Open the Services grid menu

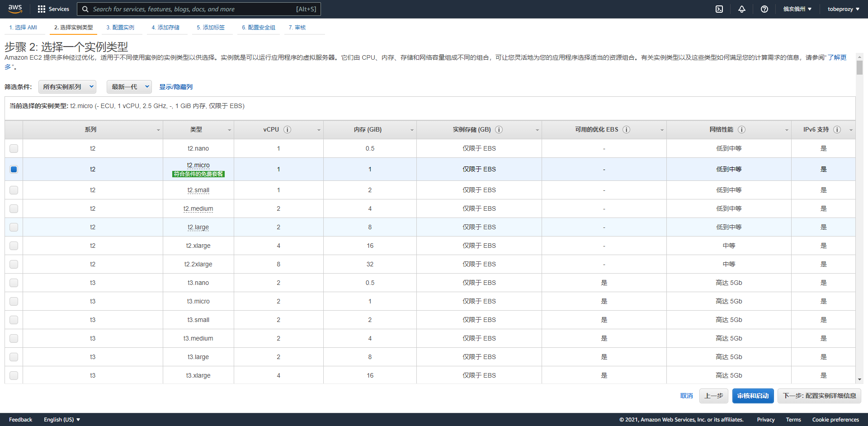pyautogui.click(x=53, y=9)
